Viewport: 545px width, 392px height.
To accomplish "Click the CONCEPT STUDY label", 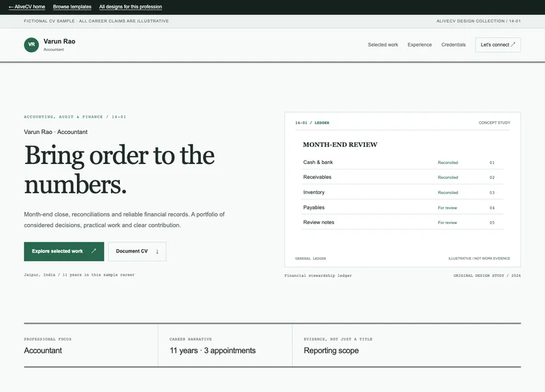I will (495, 122).
